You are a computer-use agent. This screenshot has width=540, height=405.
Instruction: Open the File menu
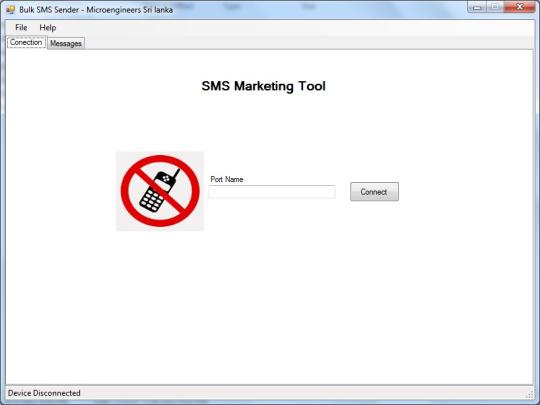(x=21, y=28)
